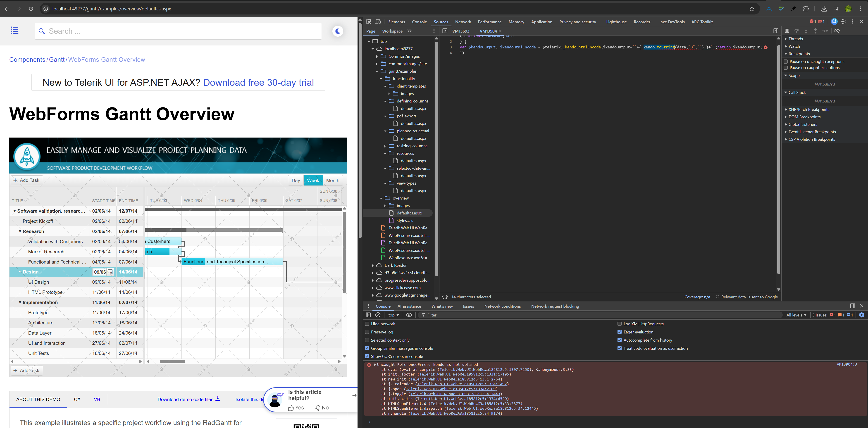This screenshot has height=428, width=868.
Task: Click Download free 30-day trial link
Action: (258, 83)
